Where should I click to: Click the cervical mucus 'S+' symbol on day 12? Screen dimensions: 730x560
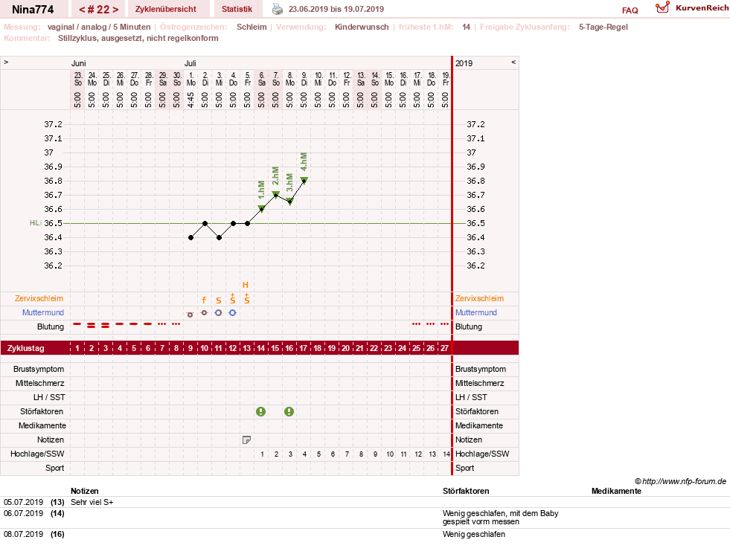coord(233,299)
